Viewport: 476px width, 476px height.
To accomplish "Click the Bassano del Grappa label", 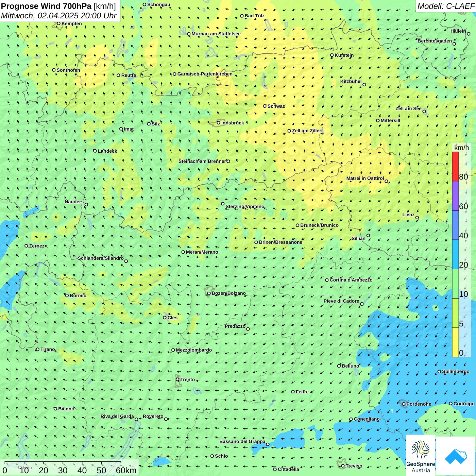I will coord(242,441).
